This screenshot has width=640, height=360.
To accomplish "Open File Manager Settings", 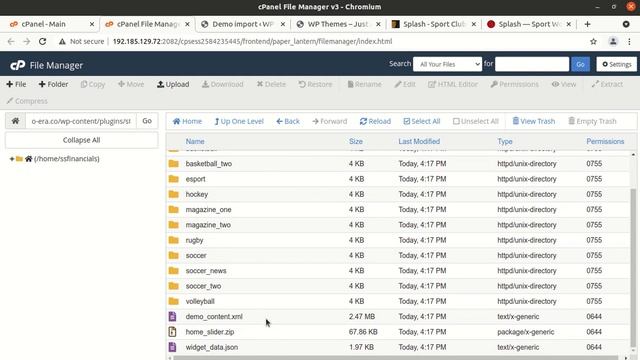I will coord(616,64).
